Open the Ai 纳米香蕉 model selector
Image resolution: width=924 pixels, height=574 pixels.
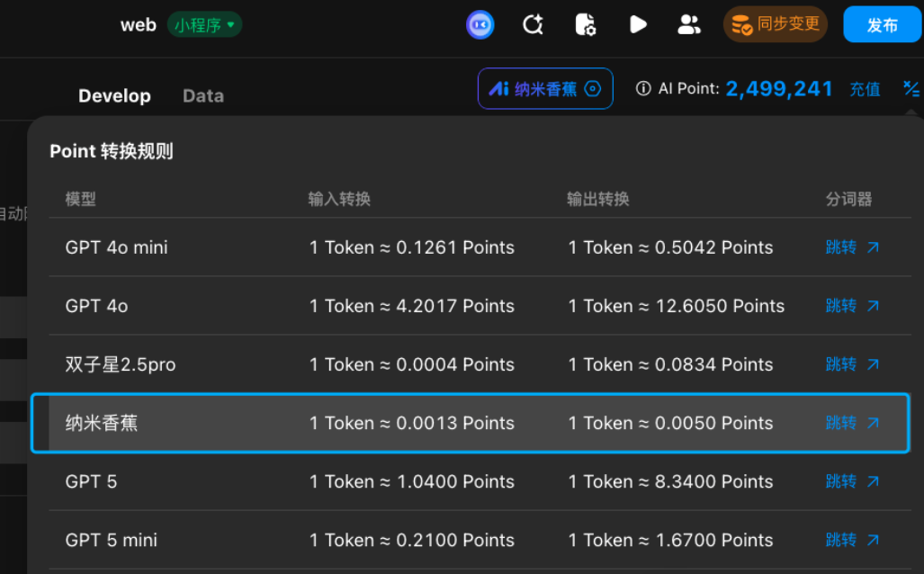545,89
